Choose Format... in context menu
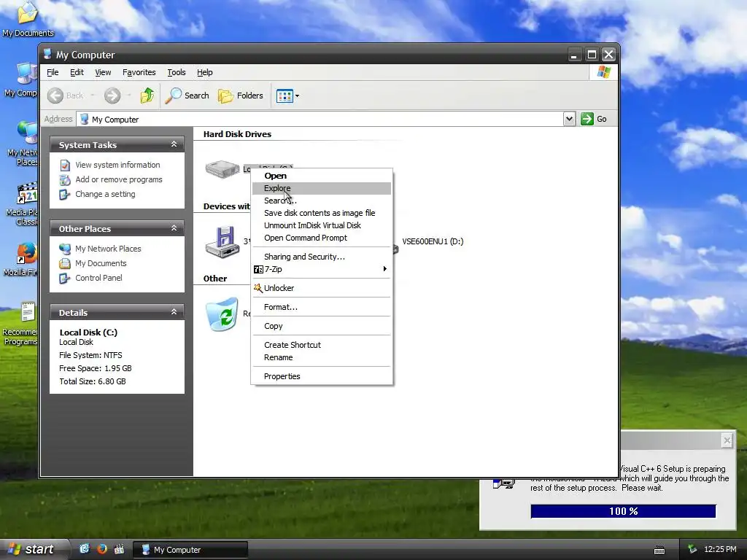Image resolution: width=747 pixels, height=560 pixels. point(322,307)
